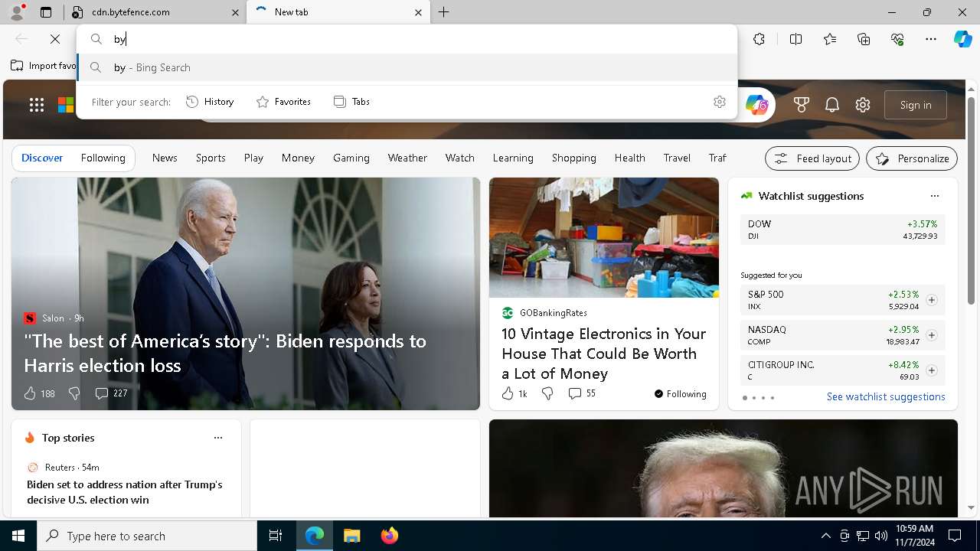This screenshot has height=551, width=980.
Task: Click the taskbar search box
Action: click(x=147, y=536)
